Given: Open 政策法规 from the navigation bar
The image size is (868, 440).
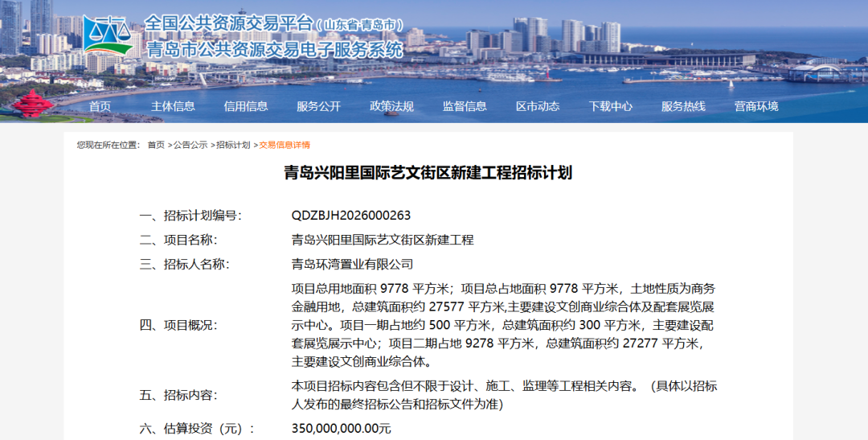Looking at the screenshot, I should click(391, 106).
